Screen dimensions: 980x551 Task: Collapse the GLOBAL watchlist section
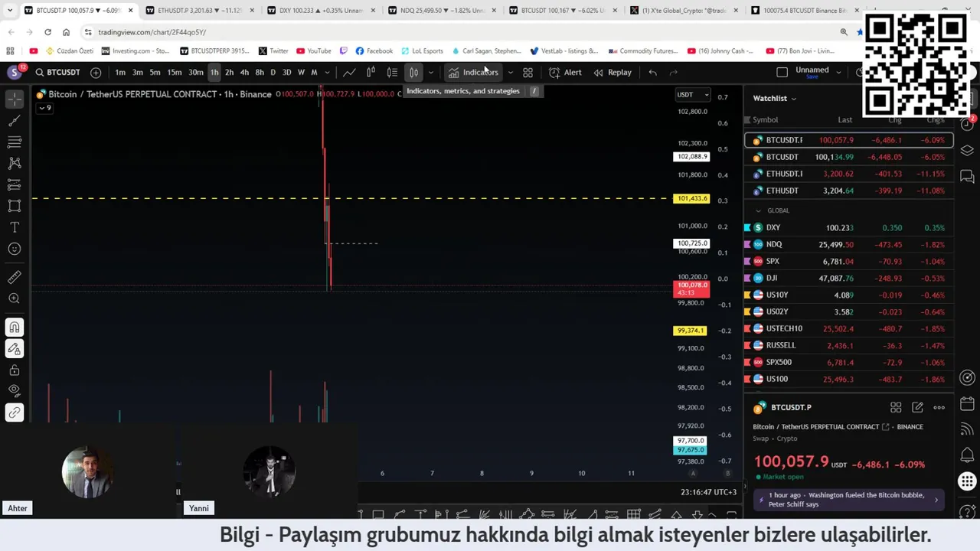758,210
